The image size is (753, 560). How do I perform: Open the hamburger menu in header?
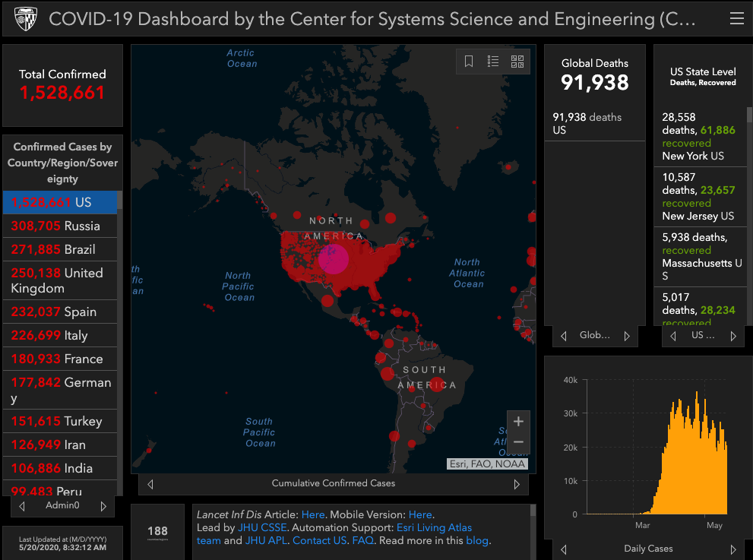pos(736,19)
